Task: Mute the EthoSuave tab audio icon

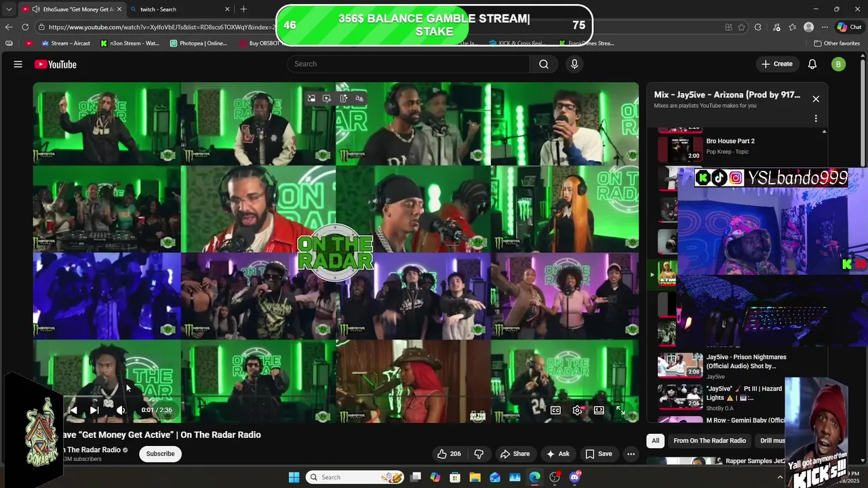Action: pyautogui.click(x=35, y=9)
